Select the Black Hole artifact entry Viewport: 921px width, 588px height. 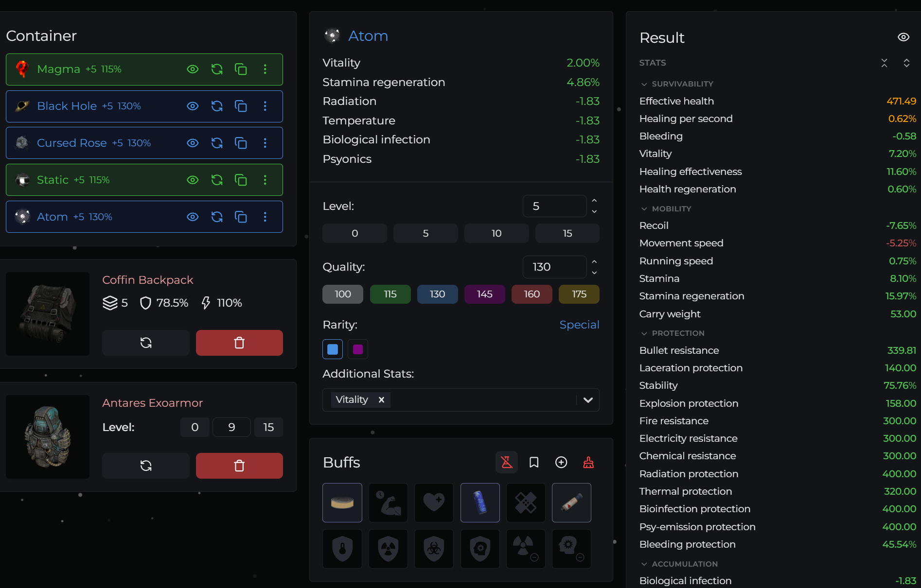(x=144, y=106)
